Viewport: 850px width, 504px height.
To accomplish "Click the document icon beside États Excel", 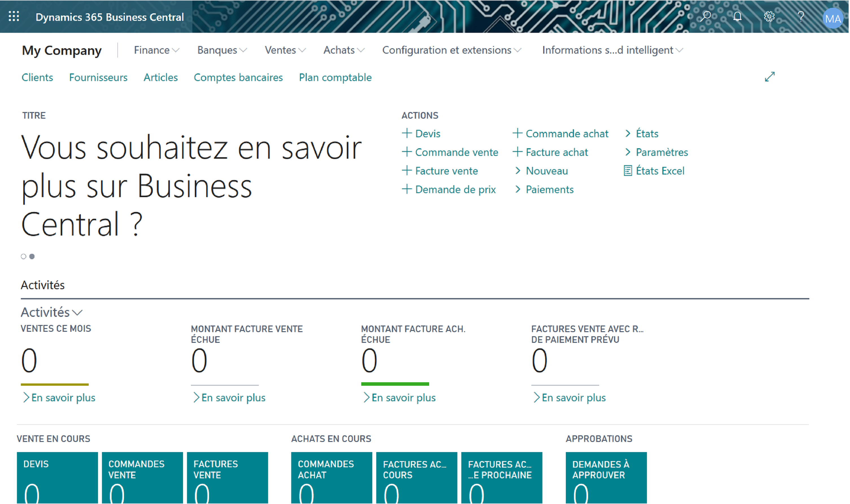I will (x=628, y=171).
